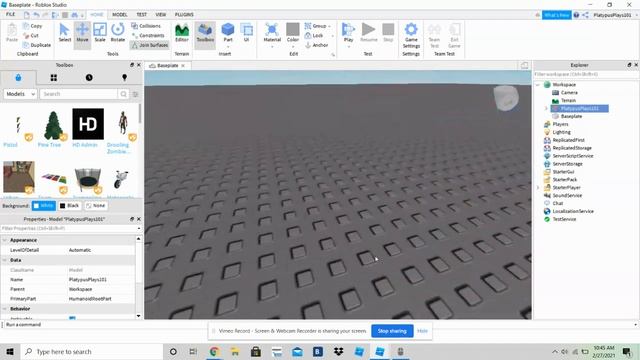
Task: Open the Models category dropdown
Action: [20, 94]
